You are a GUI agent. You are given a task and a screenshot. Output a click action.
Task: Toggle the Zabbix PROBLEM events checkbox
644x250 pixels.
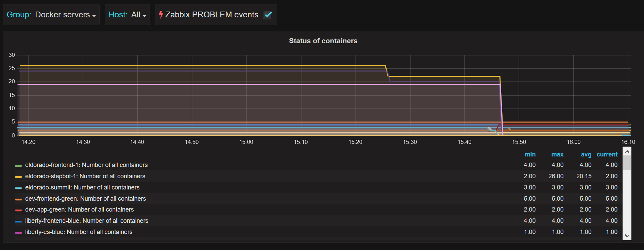coord(268,15)
